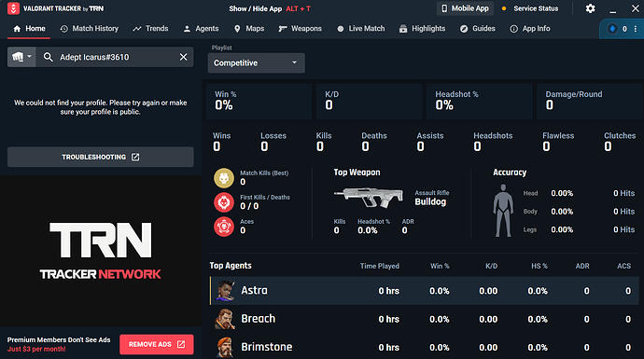Viewport: 644px width, 359px height.
Task: Click the blue premium gem icon
Action: [612, 29]
